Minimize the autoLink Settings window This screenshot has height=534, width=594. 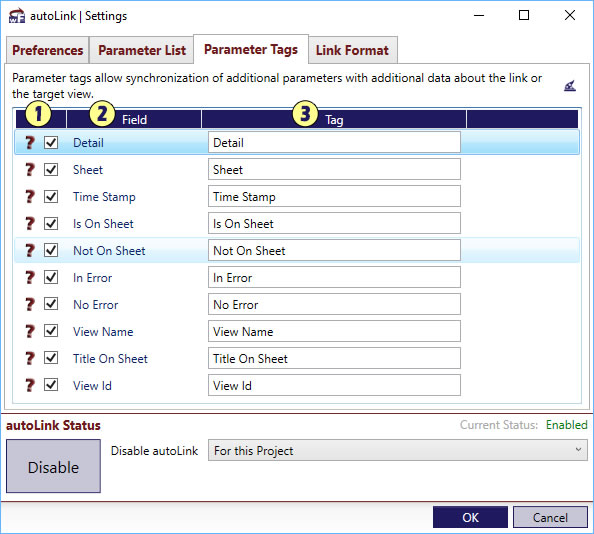point(479,15)
